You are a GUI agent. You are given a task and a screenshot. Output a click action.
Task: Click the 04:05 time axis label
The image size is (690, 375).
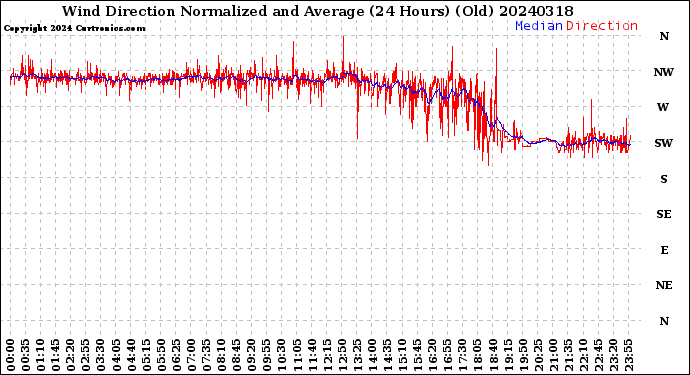(116, 355)
